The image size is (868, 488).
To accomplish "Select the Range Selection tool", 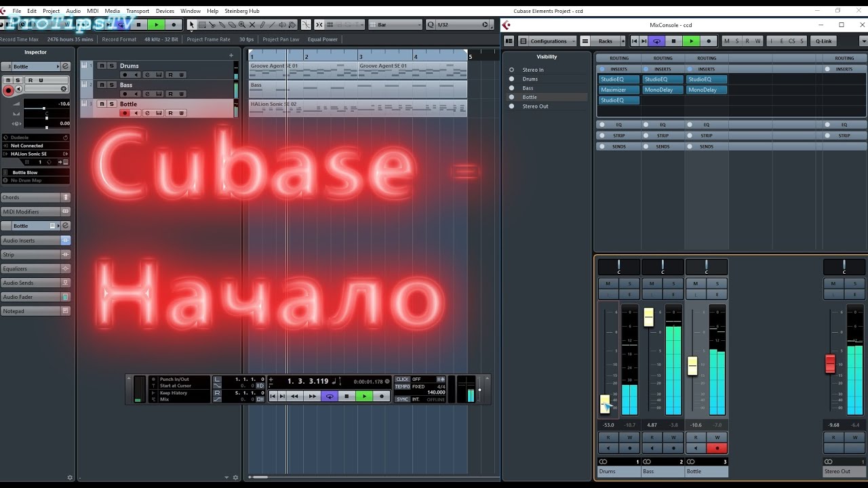I will (x=201, y=24).
